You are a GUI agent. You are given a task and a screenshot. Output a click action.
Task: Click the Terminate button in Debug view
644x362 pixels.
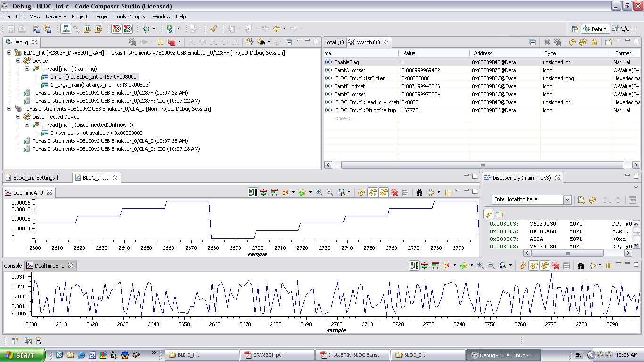click(x=172, y=42)
